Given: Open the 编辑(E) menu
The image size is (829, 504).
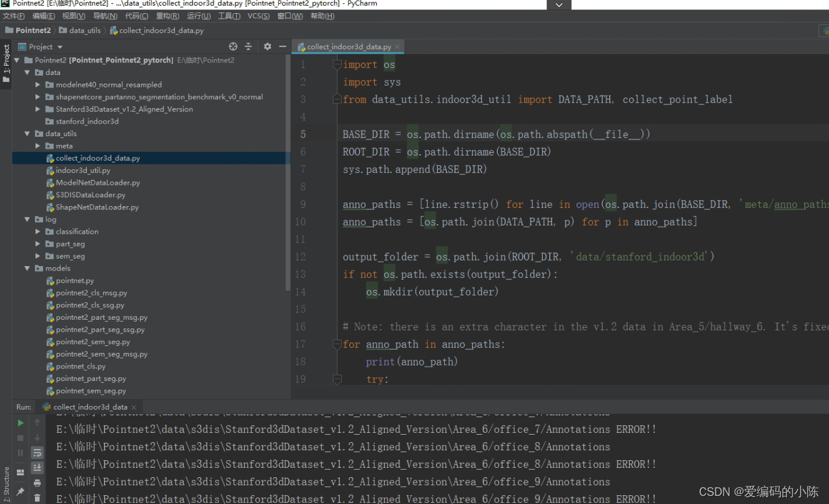Looking at the screenshot, I should 43,16.
